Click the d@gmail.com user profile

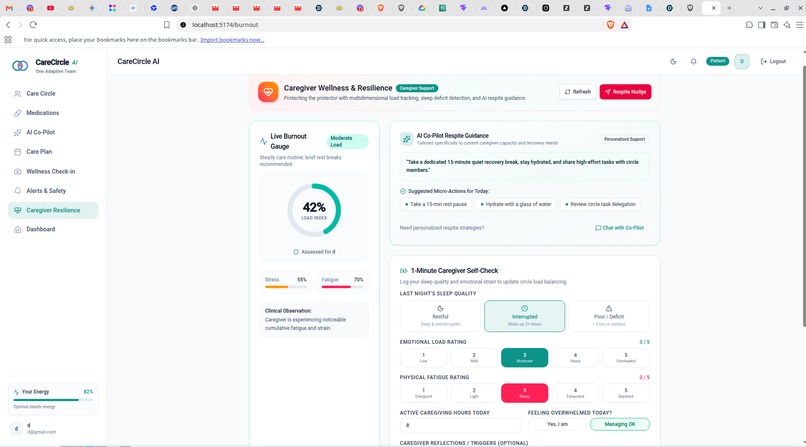pyautogui.click(x=53, y=429)
